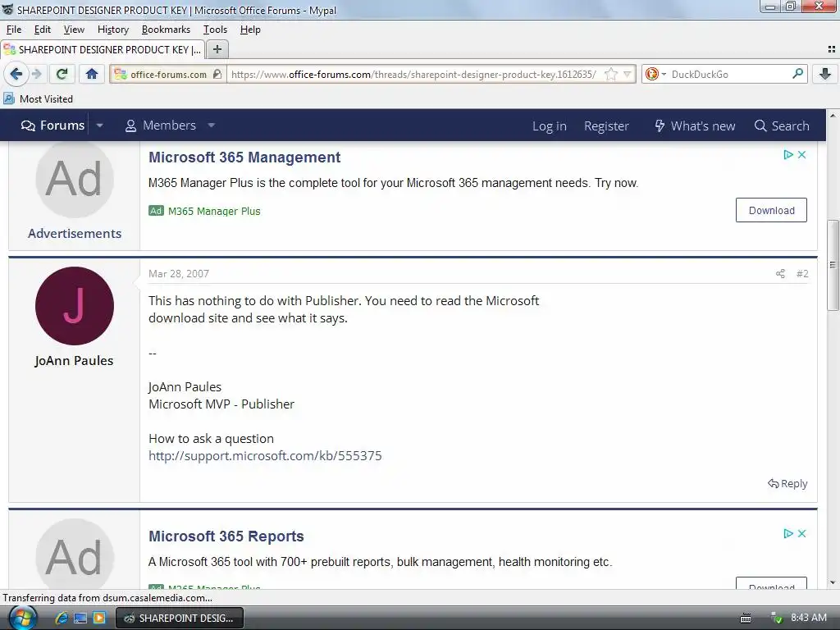
Task: Click the scrollbar down arrow
Action: (x=833, y=583)
